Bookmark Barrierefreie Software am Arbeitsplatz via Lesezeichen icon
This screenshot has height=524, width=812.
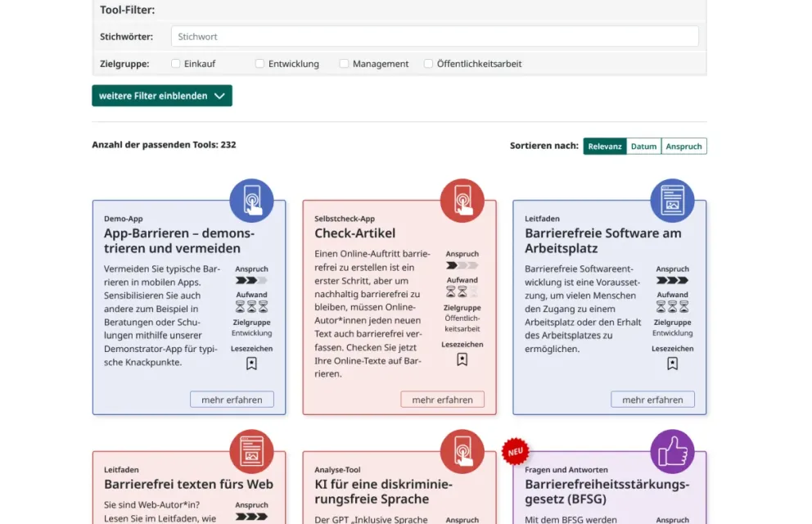tap(672, 364)
